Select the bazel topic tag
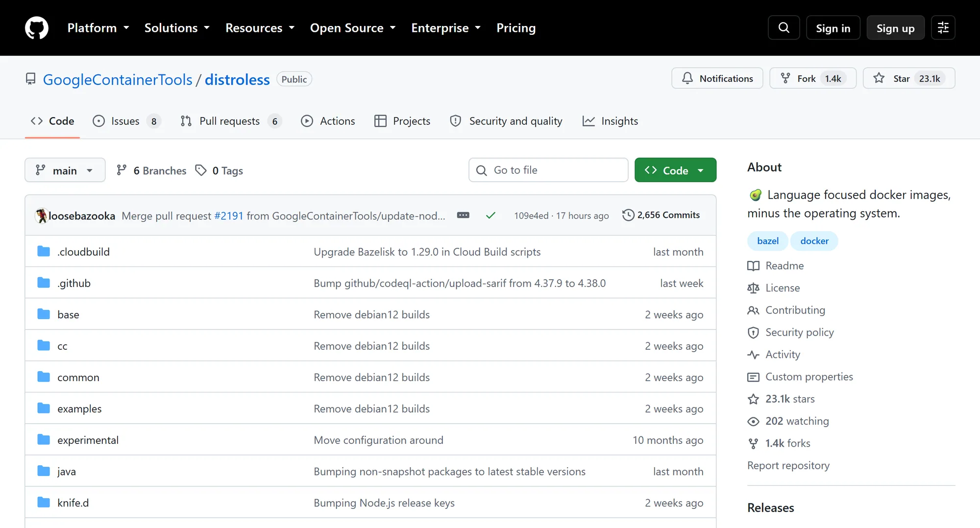Image resolution: width=980 pixels, height=528 pixels. (767, 241)
